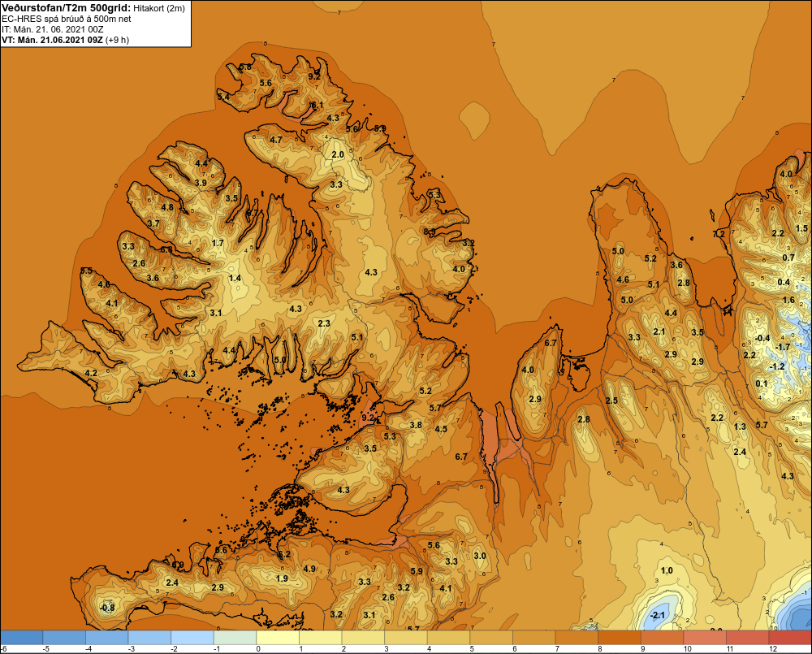The image size is (812, 654).
Task: Pick the legend swatch between 4 and 5
Action: click(x=448, y=638)
